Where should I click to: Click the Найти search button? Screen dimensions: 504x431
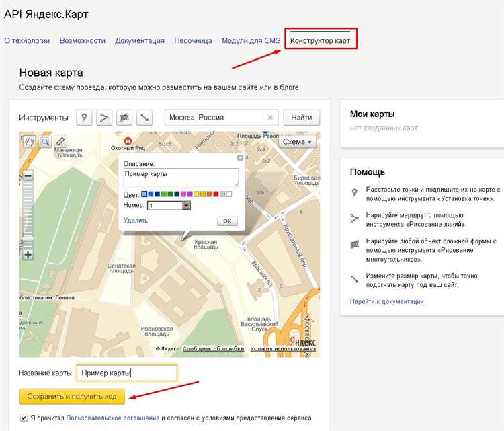(x=302, y=118)
